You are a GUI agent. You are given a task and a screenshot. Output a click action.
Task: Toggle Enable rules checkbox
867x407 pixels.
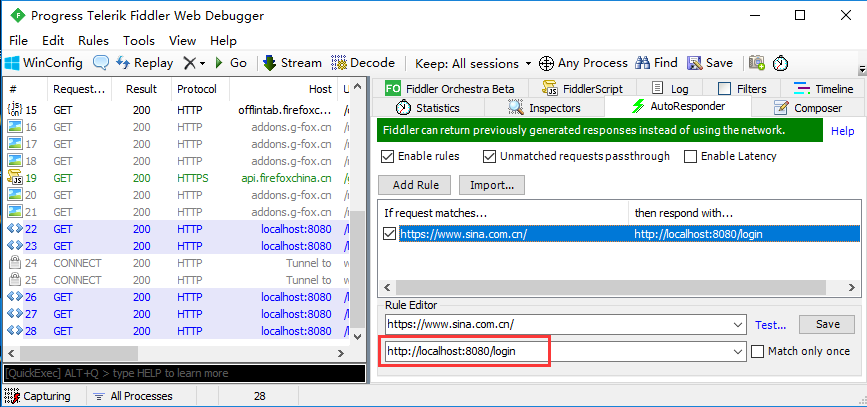pos(387,156)
